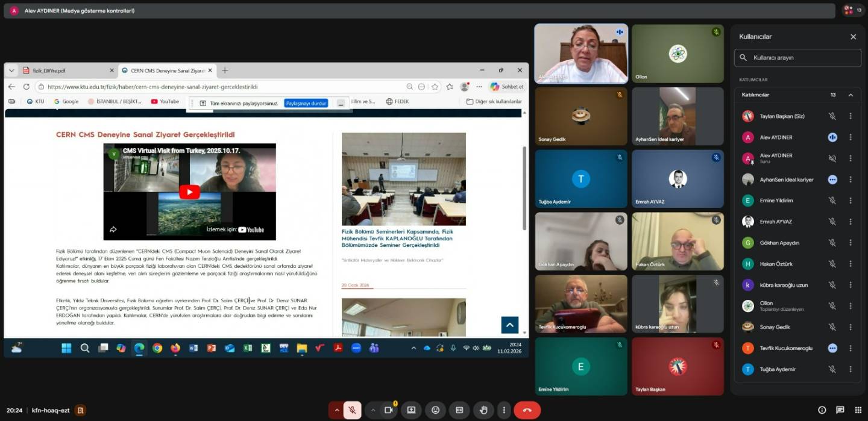Viewport: 868px width, 421px height.
Task: Unmute microphone in the call toolbar
Action: [x=353, y=410]
